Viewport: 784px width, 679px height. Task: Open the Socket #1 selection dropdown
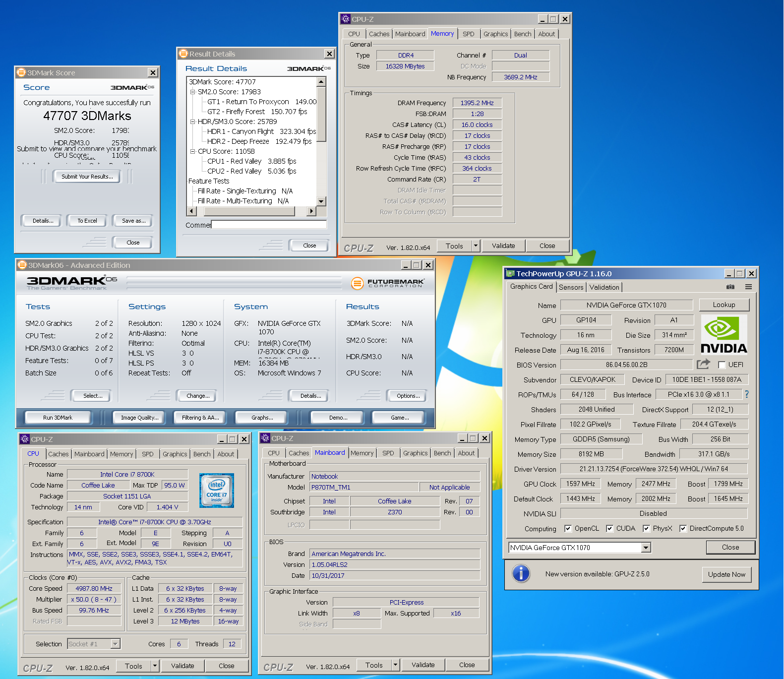pos(115,644)
